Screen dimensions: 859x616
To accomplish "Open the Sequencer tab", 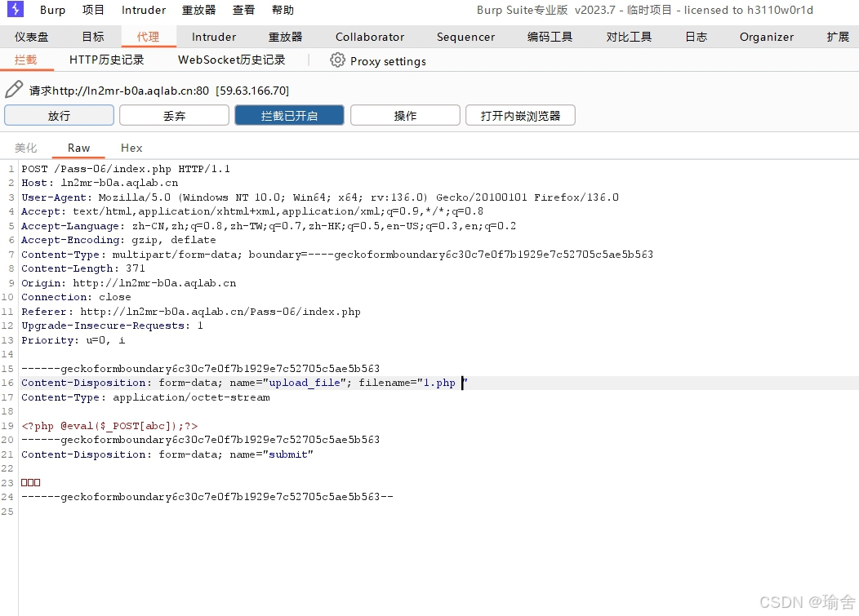I will (x=465, y=37).
